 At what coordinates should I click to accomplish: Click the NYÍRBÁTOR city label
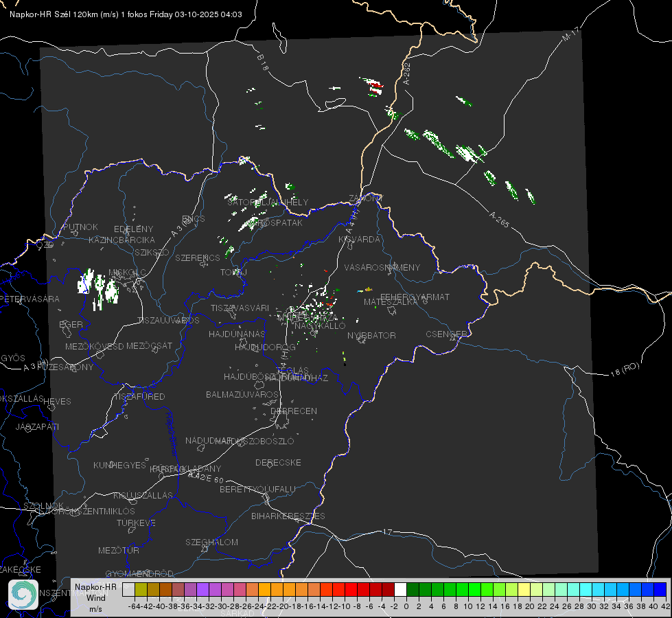(371, 335)
